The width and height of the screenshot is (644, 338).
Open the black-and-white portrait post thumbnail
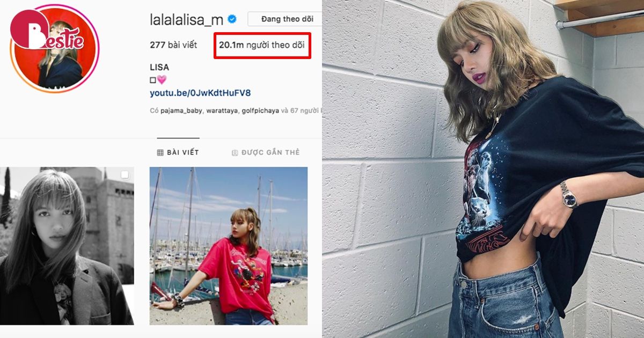tap(67, 246)
